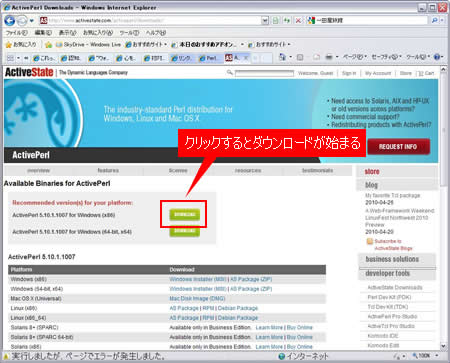The height and width of the screenshot is (363, 450).
Task: Select the overview page tab
Action: [38, 171]
